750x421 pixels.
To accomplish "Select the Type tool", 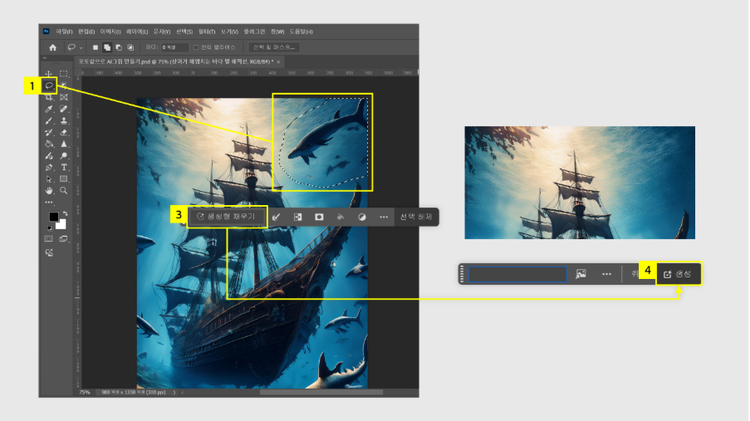I will (64, 167).
